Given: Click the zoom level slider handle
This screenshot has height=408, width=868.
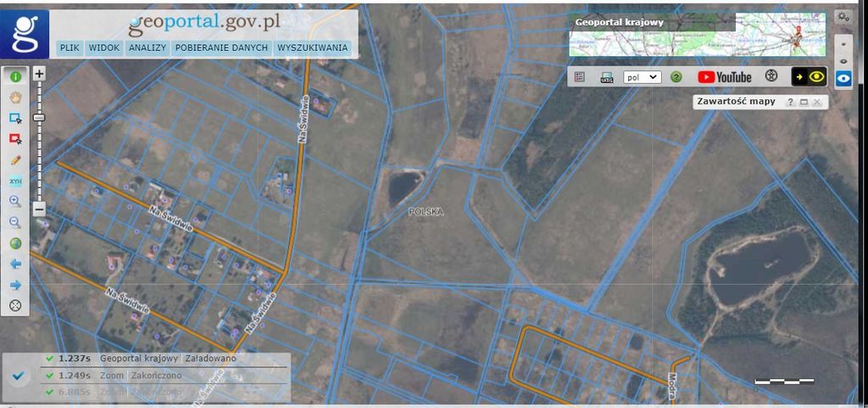Looking at the screenshot, I should click(39, 117).
